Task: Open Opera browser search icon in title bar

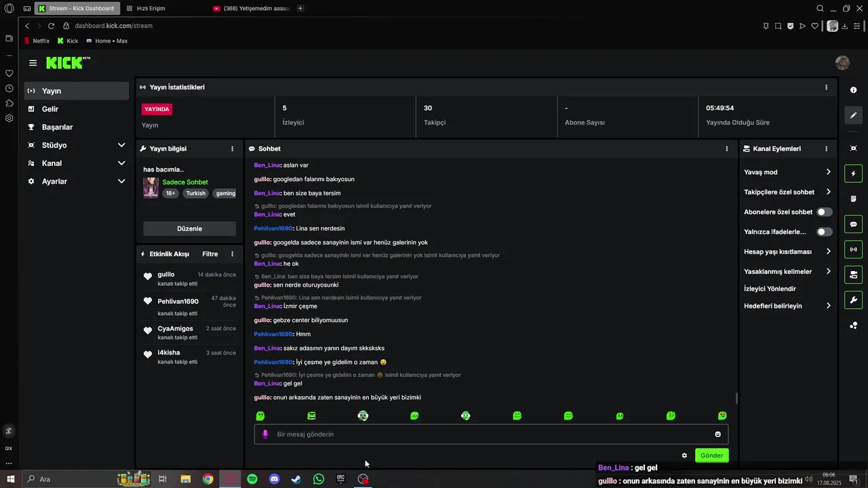Action: pos(820,8)
